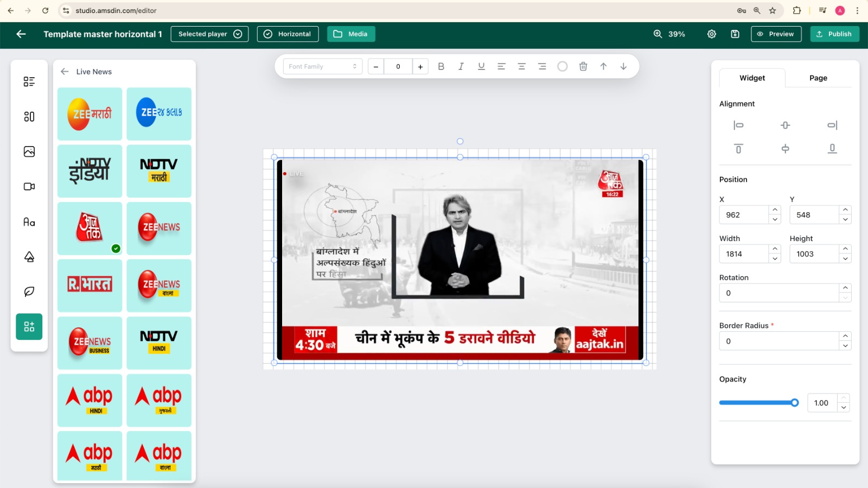Select the Zee Marathi channel thumbnail

point(90,114)
